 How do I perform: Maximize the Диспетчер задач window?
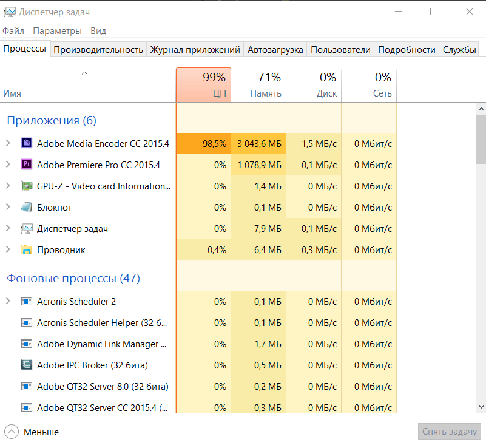tap(434, 12)
